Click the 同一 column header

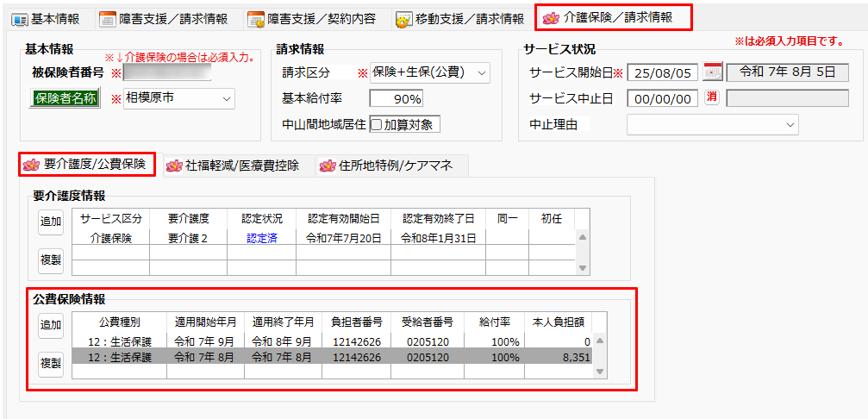[507, 219]
